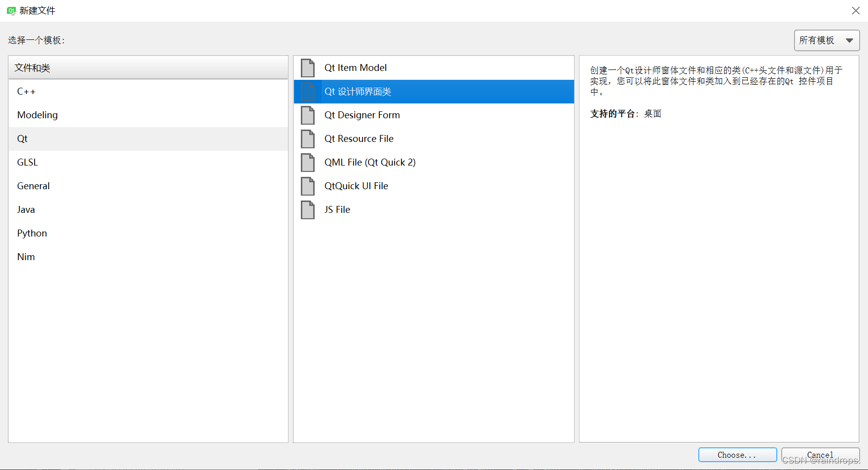The image size is (868, 470).
Task: Click the Qt Resource File icon
Action: [x=308, y=139]
